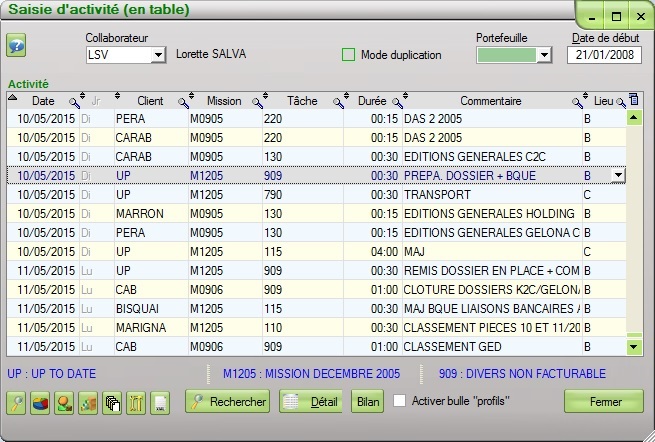Click the triangle at table's top-left corner
Image resolution: width=655 pixels, height=442 pixels.
(x=13, y=97)
